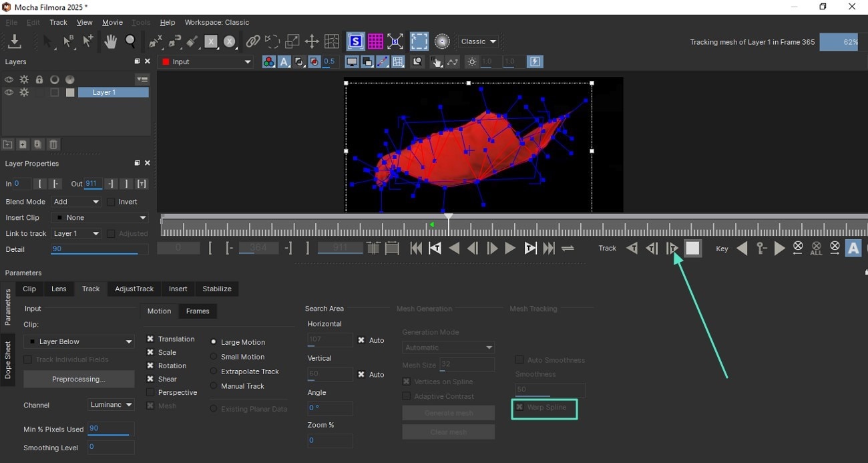This screenshot has height=463, width=868.
Task: Open the Dope Sheet side tab
Action: [x=8, y=359]
